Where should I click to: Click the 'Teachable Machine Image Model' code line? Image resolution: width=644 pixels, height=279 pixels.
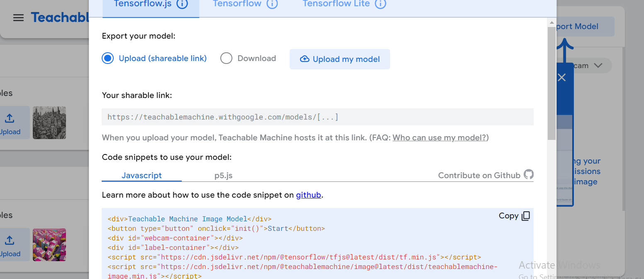[190, 219]
